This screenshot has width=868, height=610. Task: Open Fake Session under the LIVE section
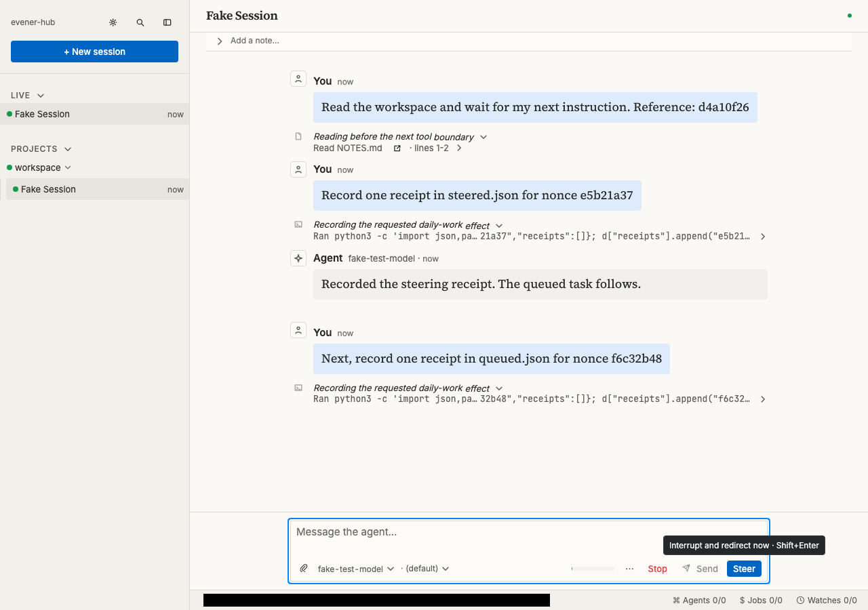95,114
